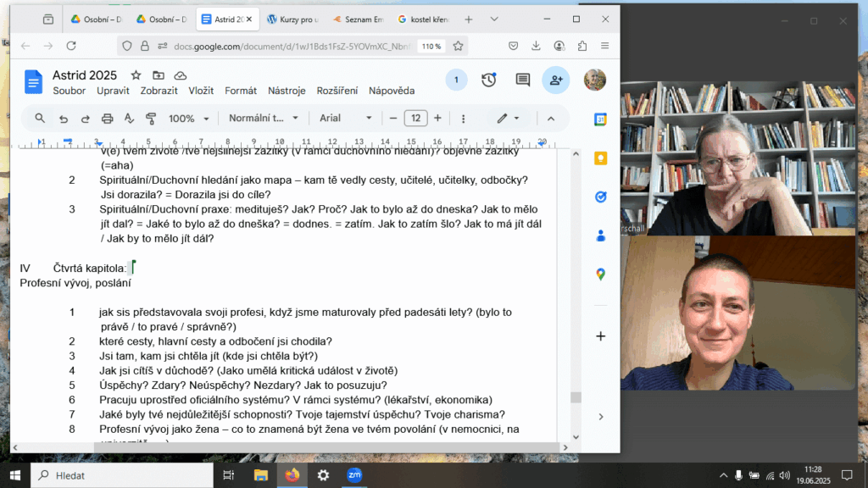
Task: Click the share button with person icon
Action: (x=556, y=80)
